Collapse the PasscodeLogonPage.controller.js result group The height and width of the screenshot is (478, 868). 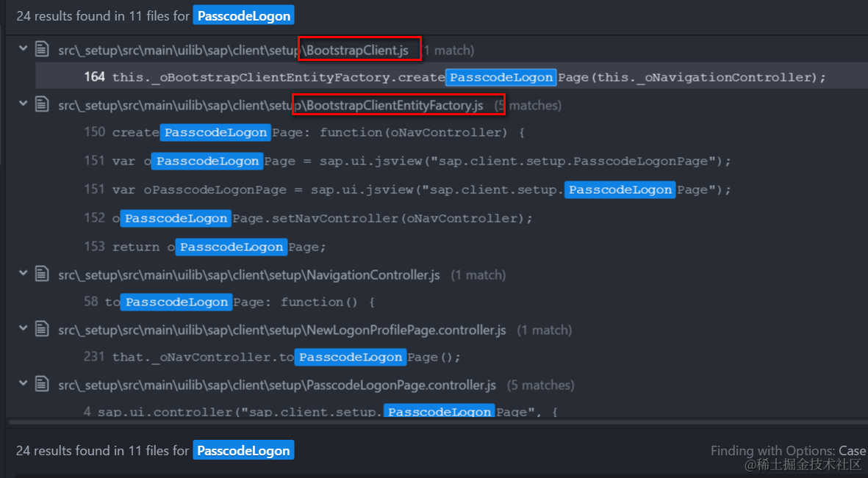(24, 383)
